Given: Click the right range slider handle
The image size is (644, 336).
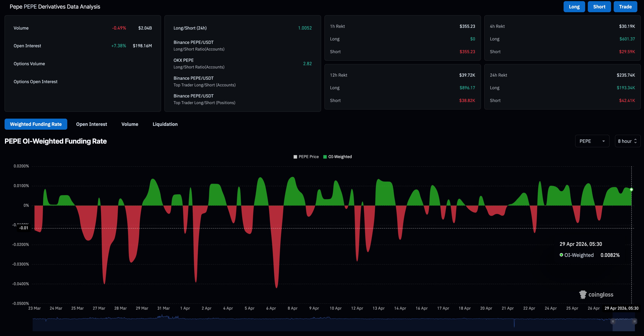Looking at the screenshot, I should click(634, 322).
